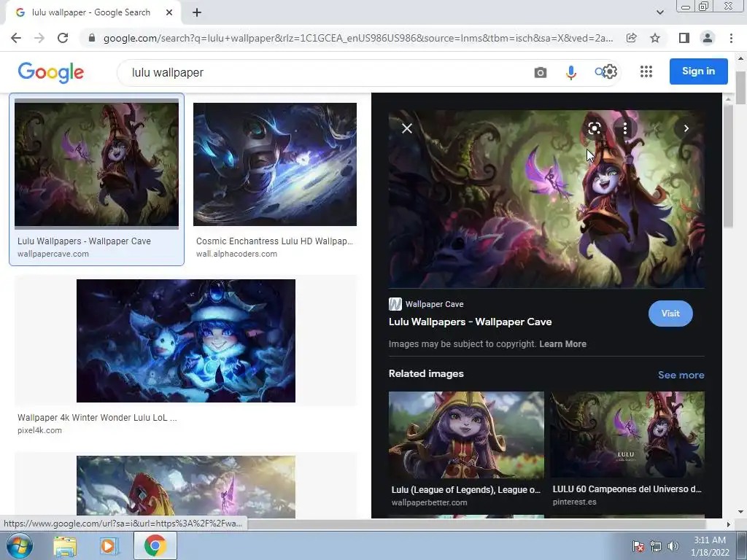Click See more related images
Viewport: 747px width, 560px height.
pyautogui.click(x=681, y=375)
